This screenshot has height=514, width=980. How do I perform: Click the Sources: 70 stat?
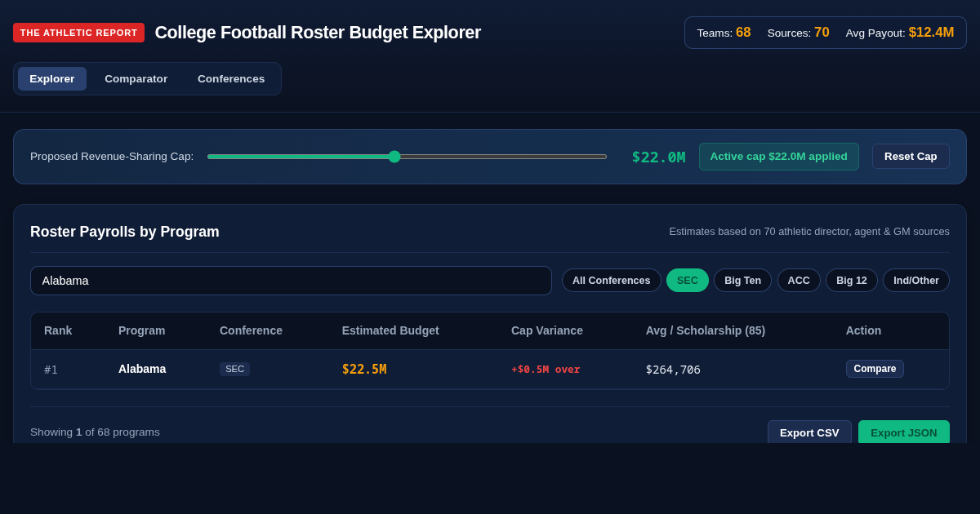tap(798, 33)
